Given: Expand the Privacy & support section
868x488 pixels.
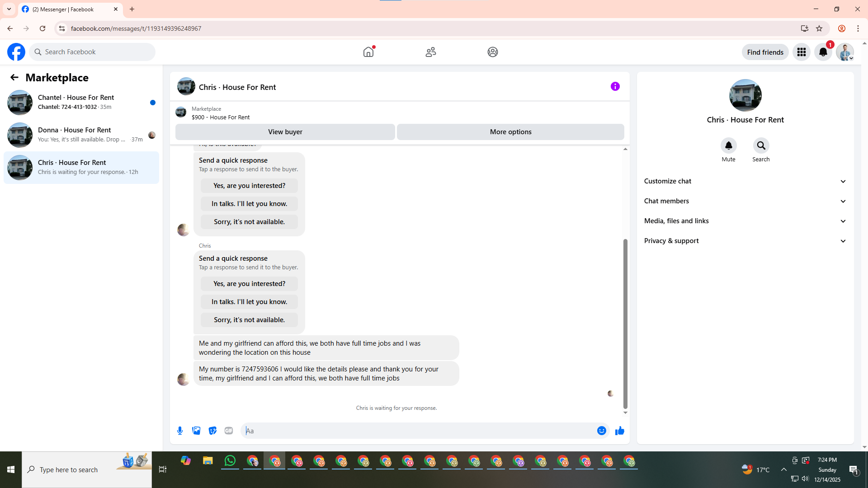Looking at the screenshot, I should tap(745, 241).
